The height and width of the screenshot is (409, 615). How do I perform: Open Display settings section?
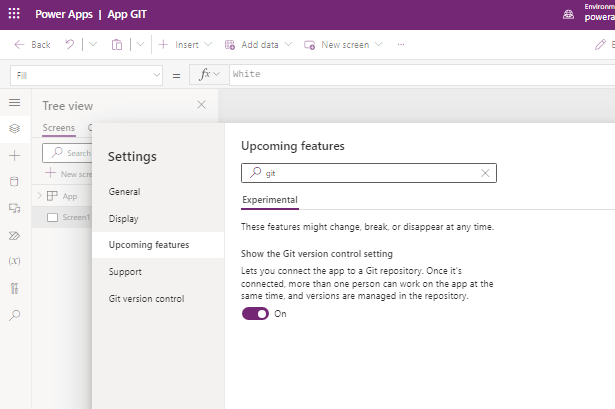tap(124, 219)
